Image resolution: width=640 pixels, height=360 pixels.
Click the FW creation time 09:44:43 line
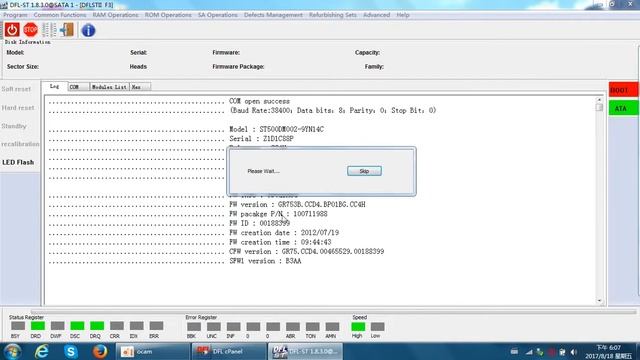click(280, 242)
